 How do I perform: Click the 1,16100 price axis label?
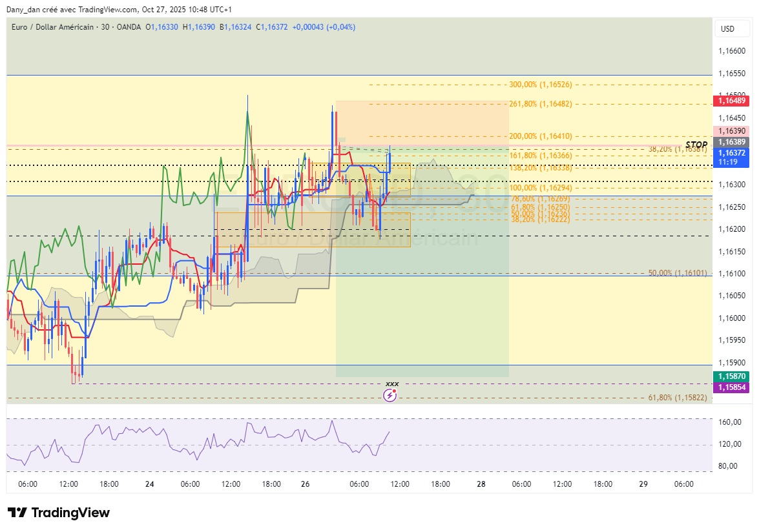click(x=731, y=274)
